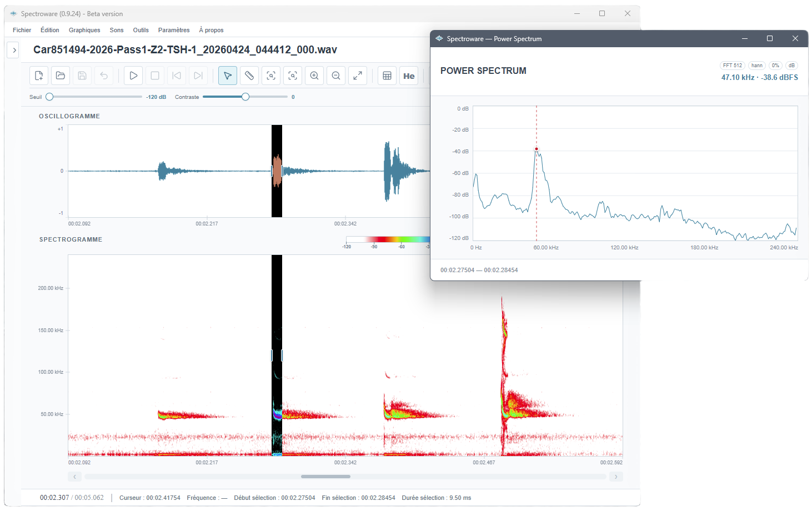Click the 00:02.307 / 00:05.062 time display
This screenshot has width=812, height=511.
click(x=72, y=498)
